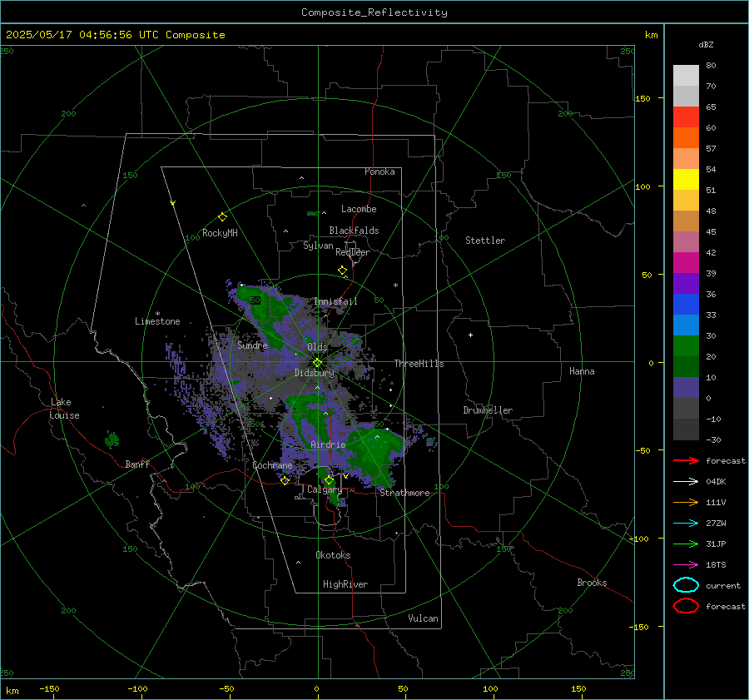Click the Banff label
This screenshot has width=749, height=700.
pyautogui.click(x=137, y=464)
